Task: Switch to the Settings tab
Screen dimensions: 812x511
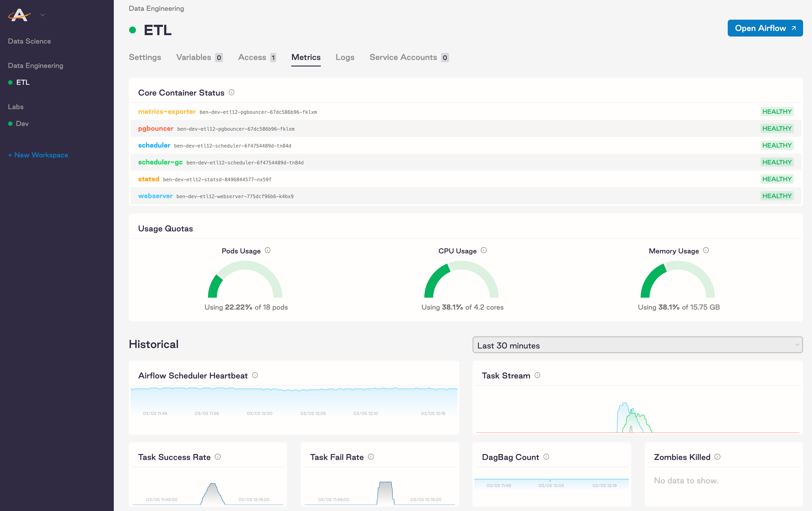Action: point(145,57)
